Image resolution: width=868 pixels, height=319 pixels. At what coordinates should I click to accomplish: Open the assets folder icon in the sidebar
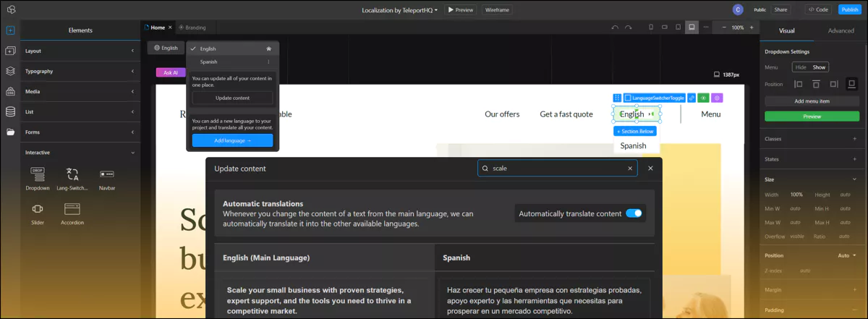(x=10, y=132)
